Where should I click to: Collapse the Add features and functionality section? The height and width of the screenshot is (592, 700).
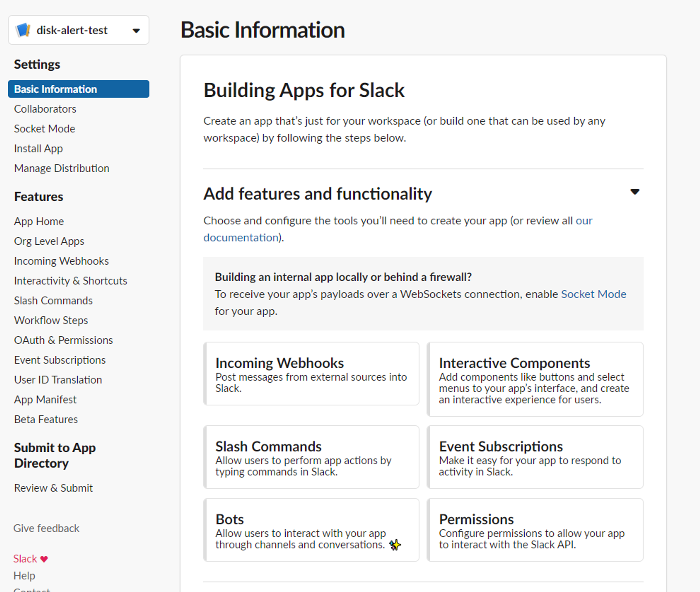coord(635,192)
